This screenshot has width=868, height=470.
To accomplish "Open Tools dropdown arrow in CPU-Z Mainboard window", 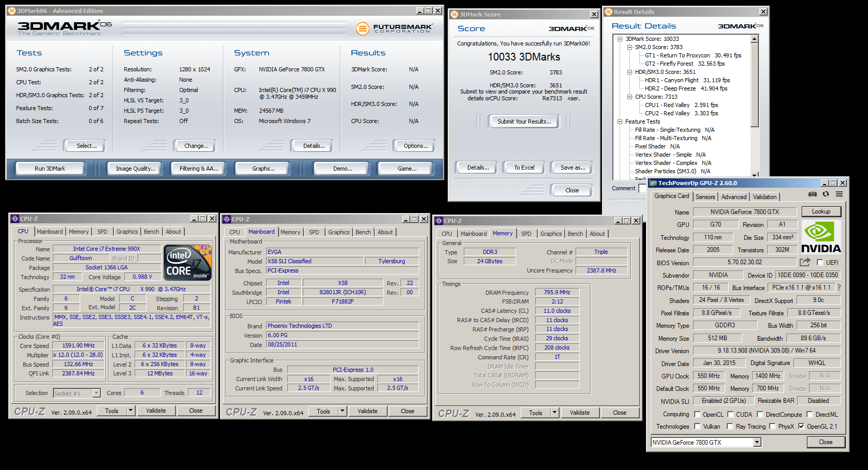I will point(342,411).
